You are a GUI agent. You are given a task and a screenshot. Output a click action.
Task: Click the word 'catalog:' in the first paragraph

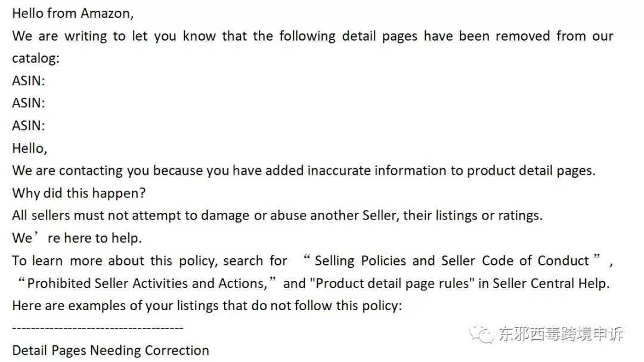(36, 58)
